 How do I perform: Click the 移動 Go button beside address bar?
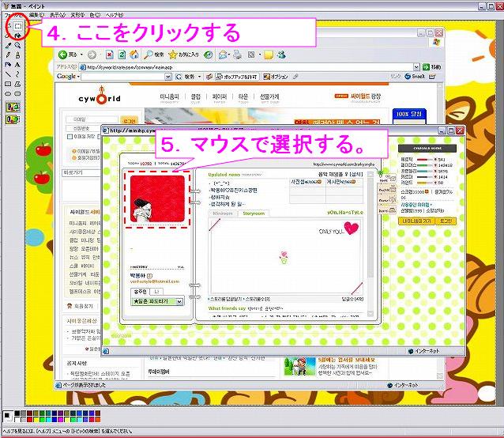pos(431,67)
